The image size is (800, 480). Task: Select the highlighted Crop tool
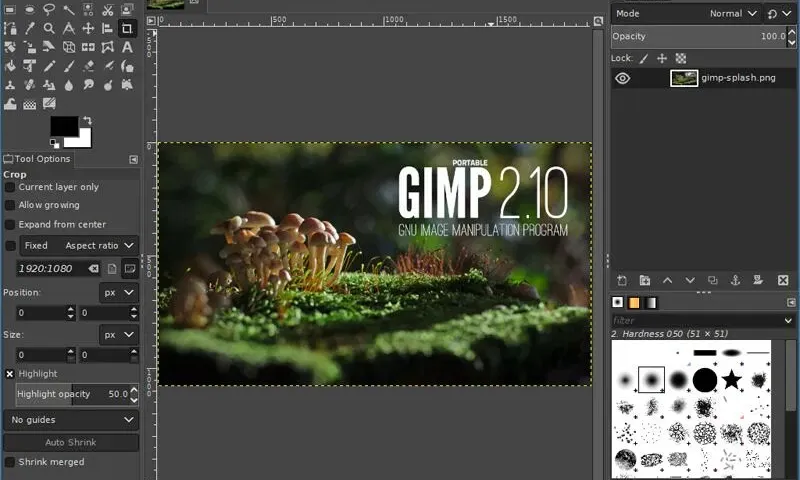pyautogui.click(x=127, y=28)
